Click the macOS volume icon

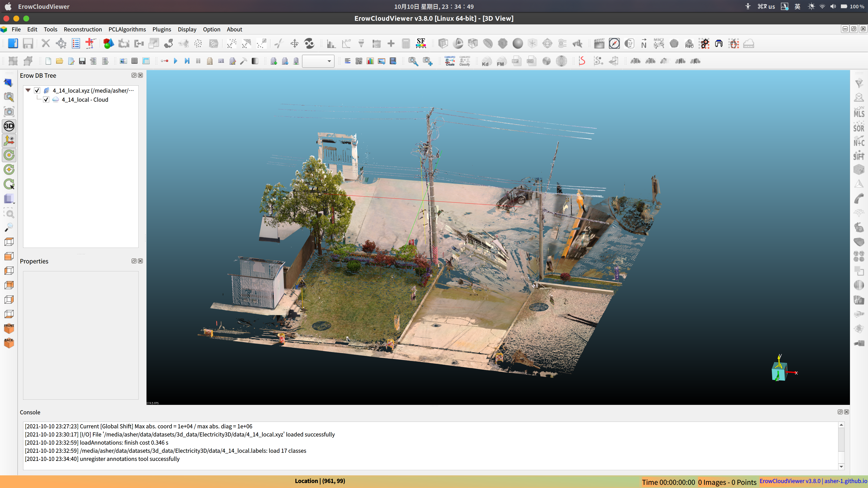833,6
